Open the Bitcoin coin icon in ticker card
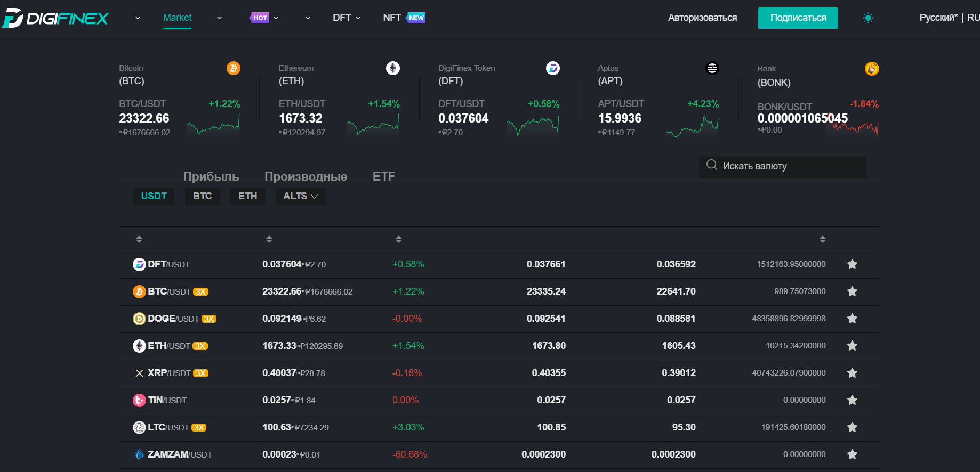The height and width of the screenshot is (472, 980). (234, 68)
